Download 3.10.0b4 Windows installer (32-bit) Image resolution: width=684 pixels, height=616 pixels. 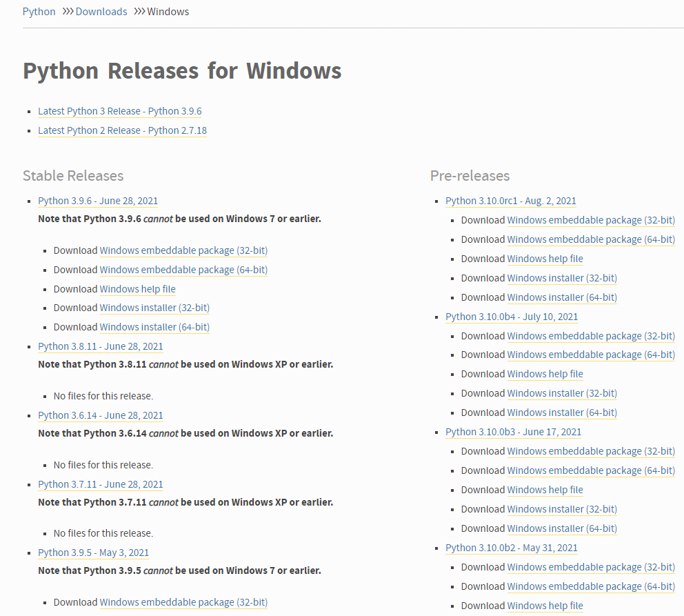click(x=562, y=393)
